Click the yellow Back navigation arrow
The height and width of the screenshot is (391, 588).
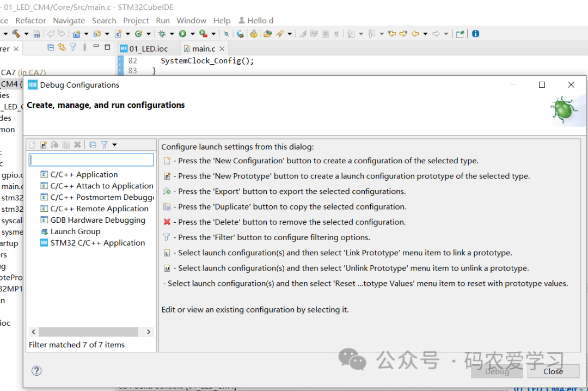click(x=415, y=34)
